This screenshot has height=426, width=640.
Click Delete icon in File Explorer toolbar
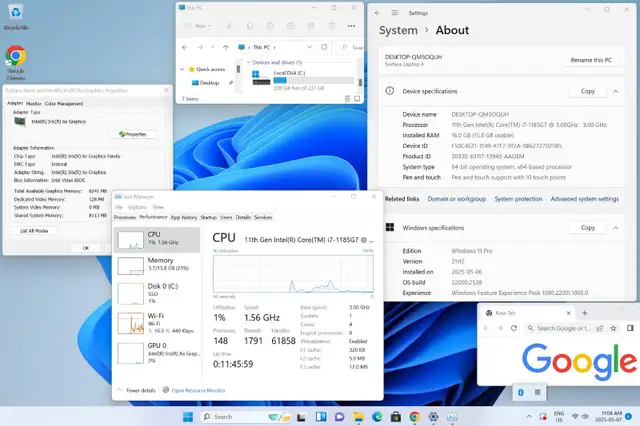(x=331, y=26)
